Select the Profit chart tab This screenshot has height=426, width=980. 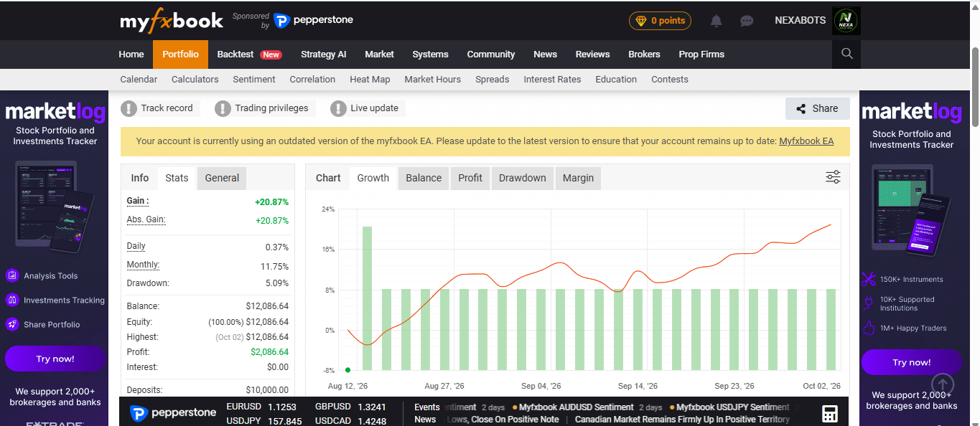pos(470,178)
